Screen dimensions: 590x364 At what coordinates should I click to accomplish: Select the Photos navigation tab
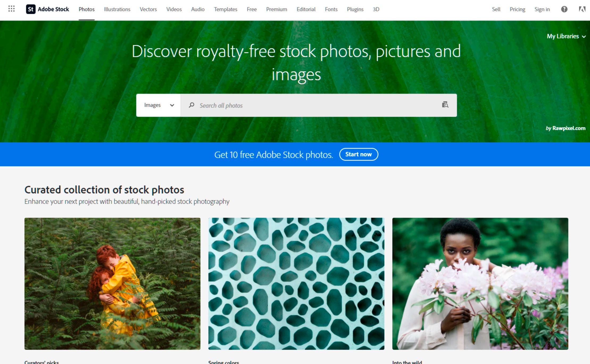pos(86,9)
